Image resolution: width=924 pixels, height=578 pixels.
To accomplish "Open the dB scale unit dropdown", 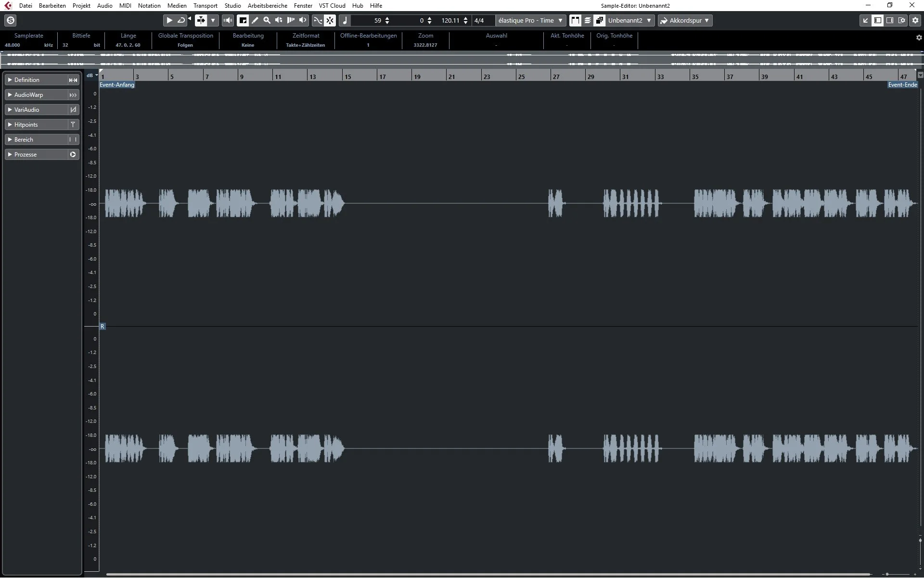I will 92,75.
